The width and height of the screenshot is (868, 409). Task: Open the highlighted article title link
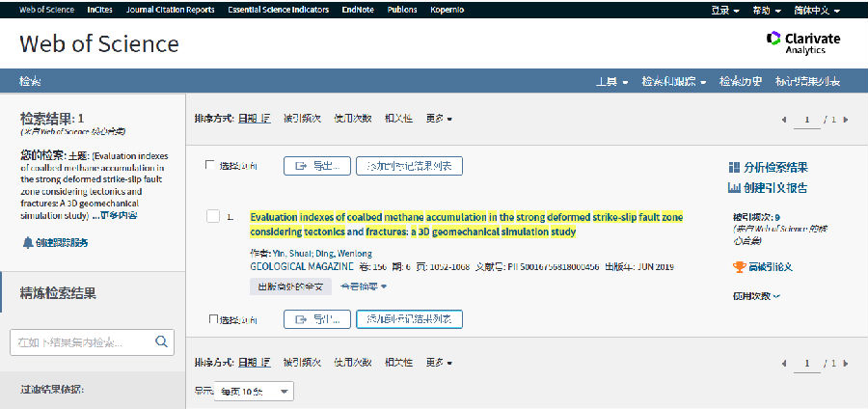[x=465, y=224]
